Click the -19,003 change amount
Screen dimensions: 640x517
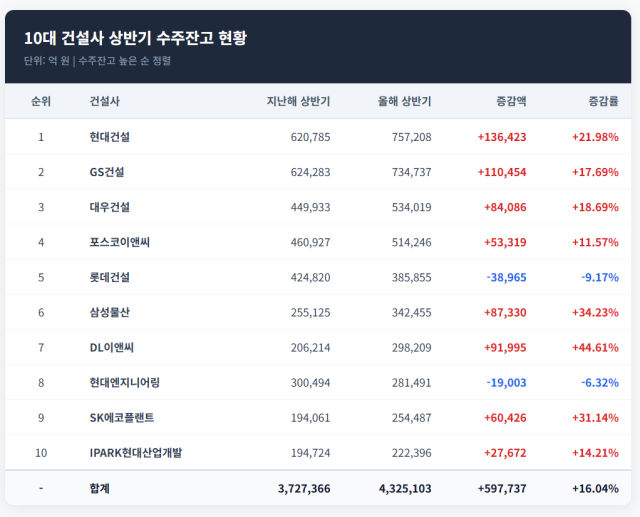[x=506, y=382]
